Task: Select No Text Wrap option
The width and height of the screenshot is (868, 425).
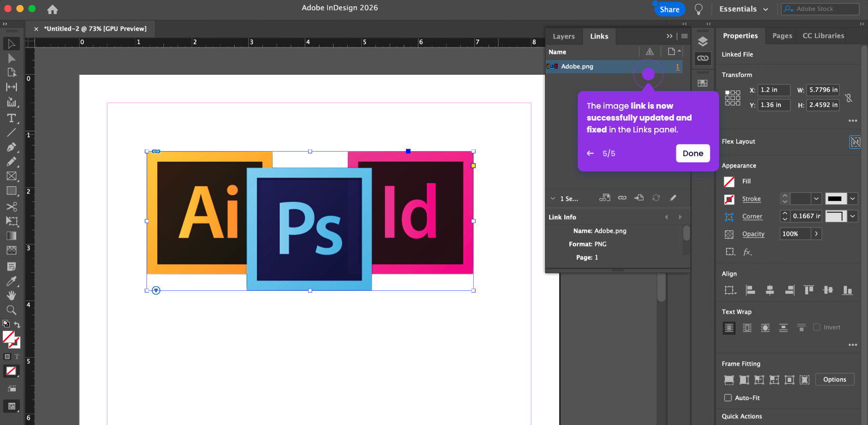Action: [729, 328]
